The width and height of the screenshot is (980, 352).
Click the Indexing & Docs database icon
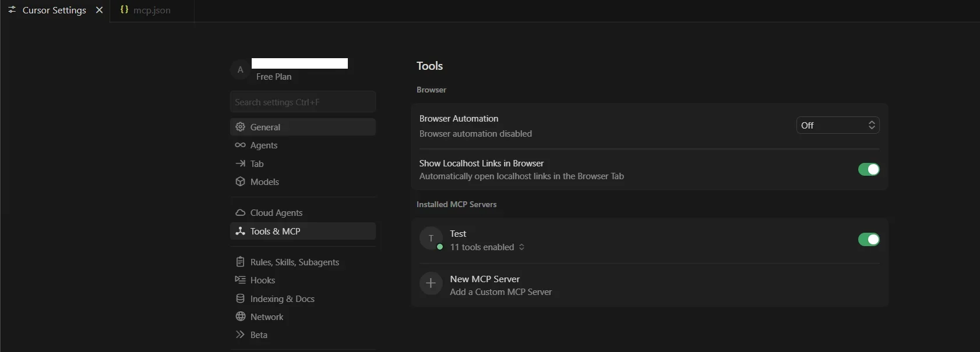tap(240, 298)
